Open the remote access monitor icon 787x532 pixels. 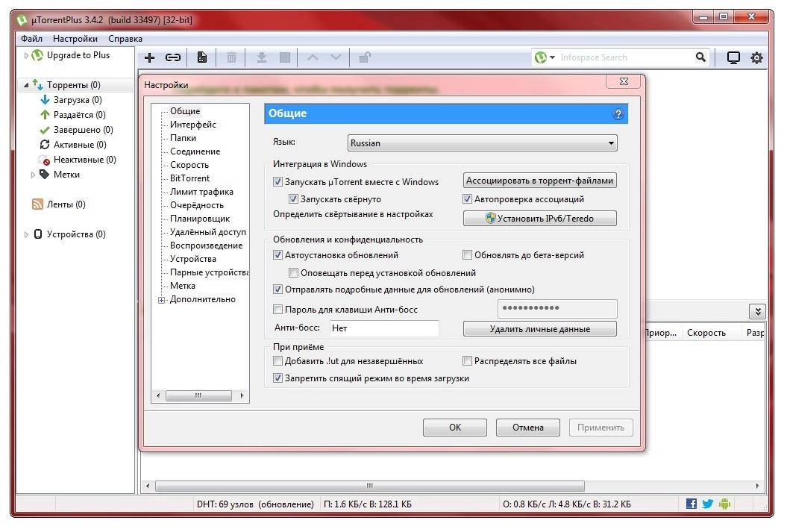coord(733,57)
